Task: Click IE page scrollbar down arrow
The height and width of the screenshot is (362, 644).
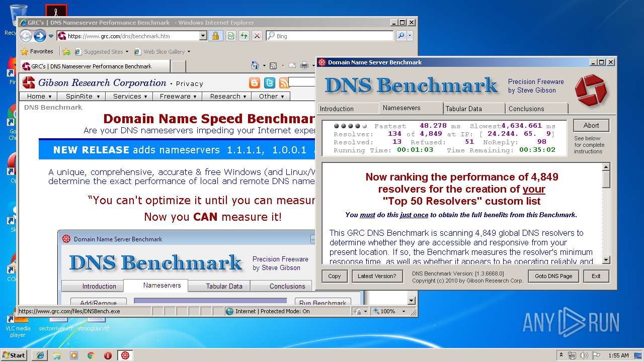Action: [x=412, y=301]
